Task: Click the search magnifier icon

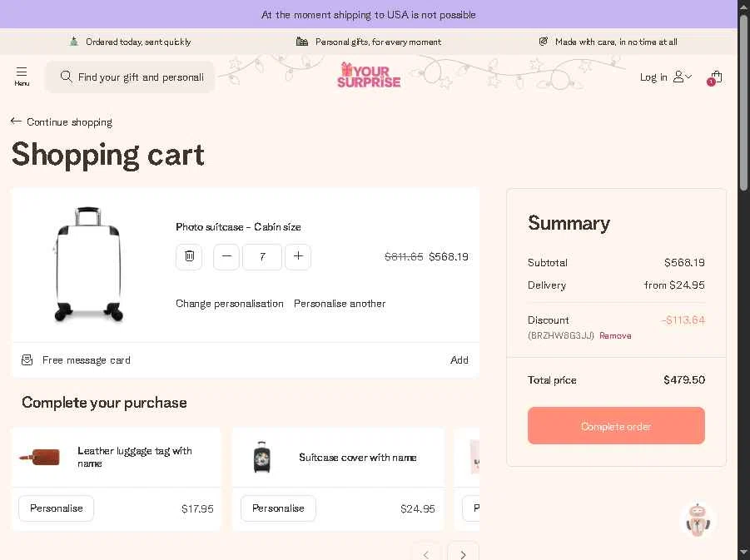Action: tap(67, 77)
